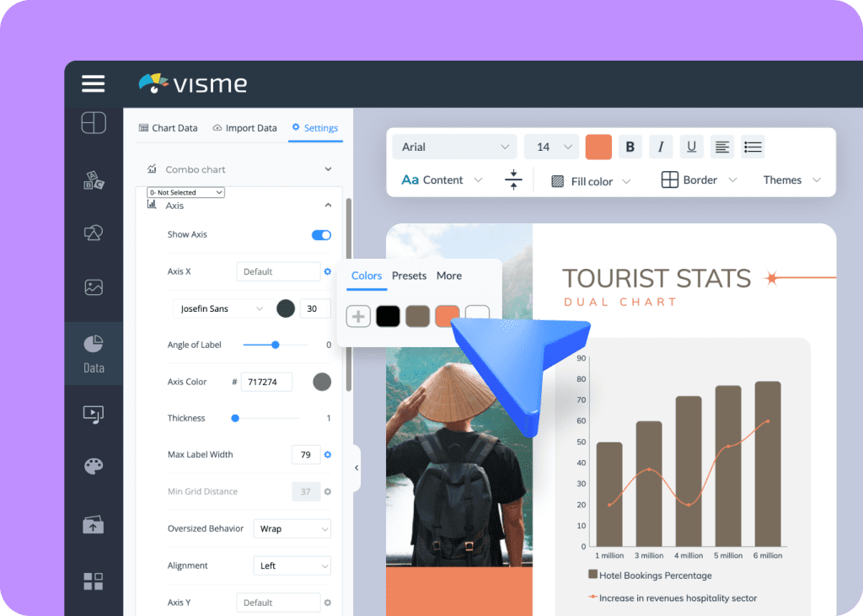Image resolution: width=863 pixels, height=616 pixels.
Task: Apply underline formatting from the toolbar
Action: pos(691,147)
